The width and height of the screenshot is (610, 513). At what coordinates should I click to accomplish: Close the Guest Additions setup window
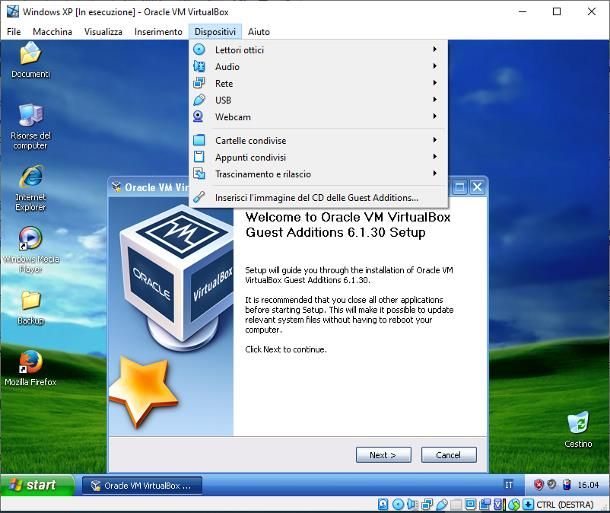[x=477, y=187]
